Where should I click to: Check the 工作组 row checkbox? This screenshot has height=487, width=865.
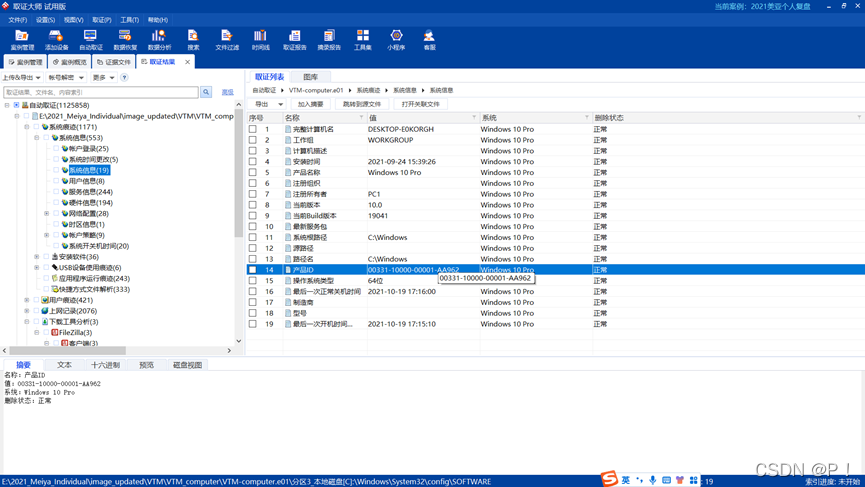253,140
